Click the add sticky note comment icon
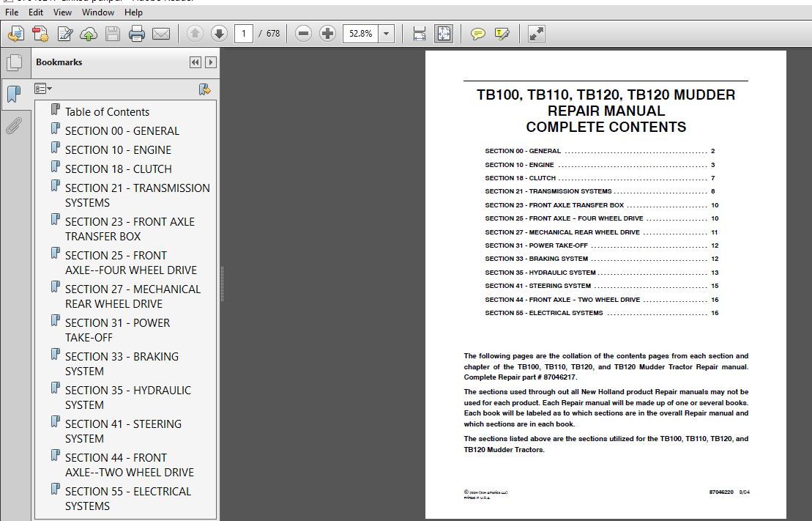Viewport: 812px width, 521px height. click(x=477, y=34)
